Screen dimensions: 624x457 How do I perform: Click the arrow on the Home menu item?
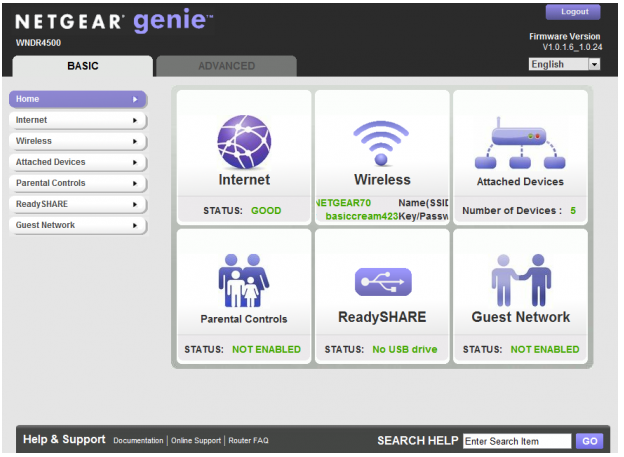[135, 100]
